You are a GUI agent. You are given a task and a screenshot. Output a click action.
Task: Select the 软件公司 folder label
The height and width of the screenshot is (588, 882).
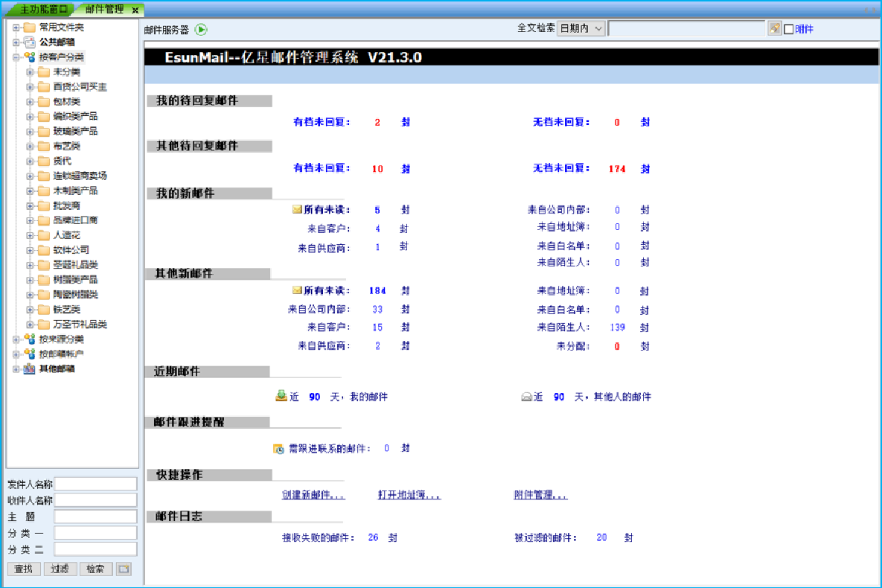tap(71, 250)
